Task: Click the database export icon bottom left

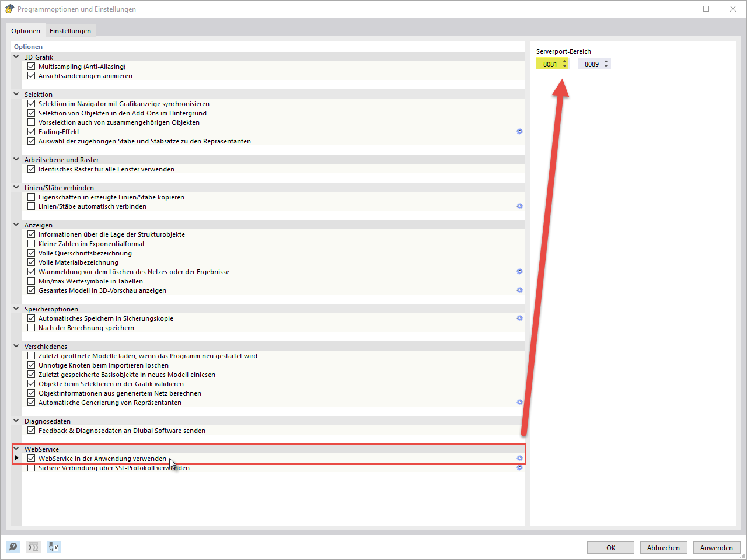Action: 54,547
